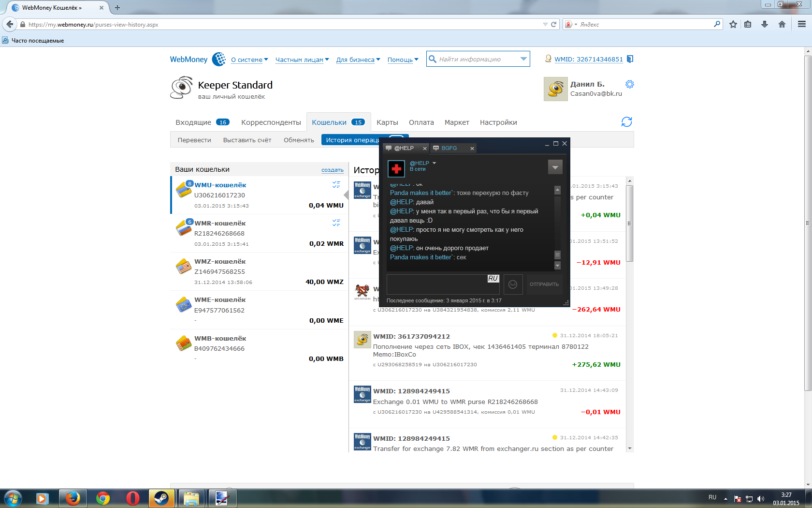Click the red cross @HELP avatar in chat
812x508 pixels.
pyautogui.click(x=396, y=168)
